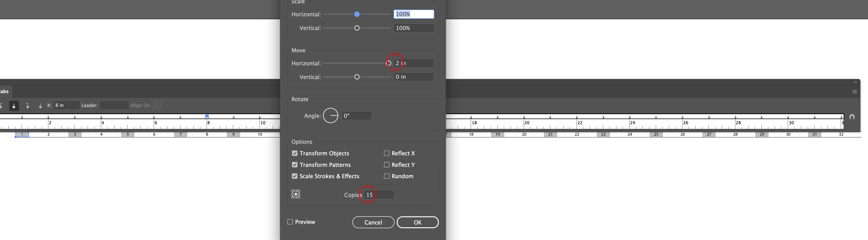
Task: Click the selected cell 1 on the artboard
Action: point(22,135)
